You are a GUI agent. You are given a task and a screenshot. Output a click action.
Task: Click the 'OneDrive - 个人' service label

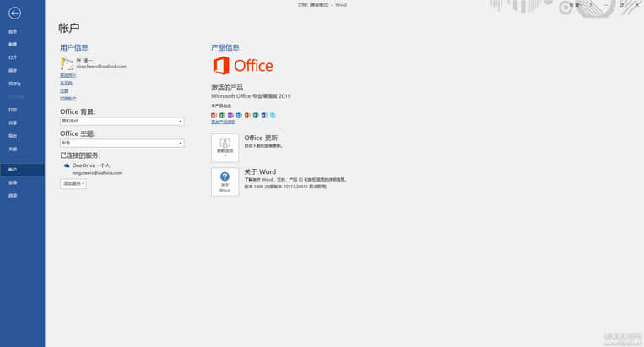(91, 165)
